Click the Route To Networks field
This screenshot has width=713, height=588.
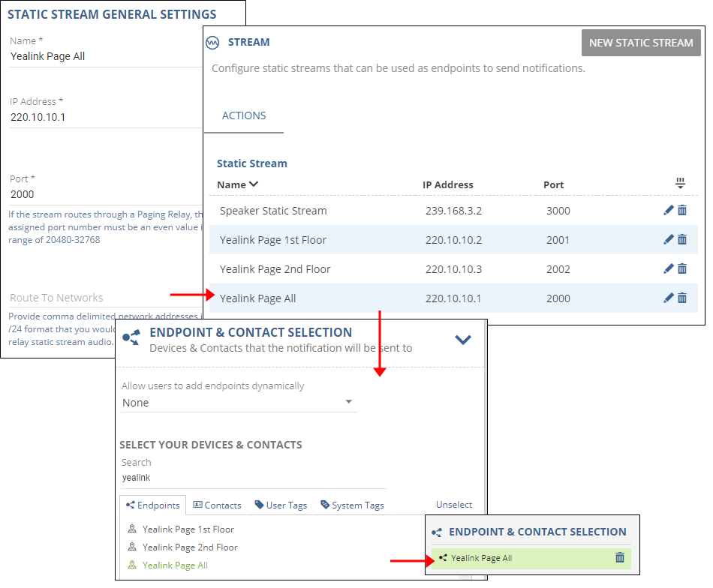[x=106, y=298]
